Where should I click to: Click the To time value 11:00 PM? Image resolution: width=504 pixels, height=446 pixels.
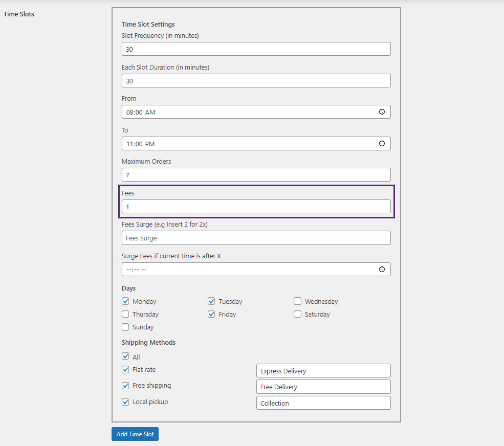(141, 144)
